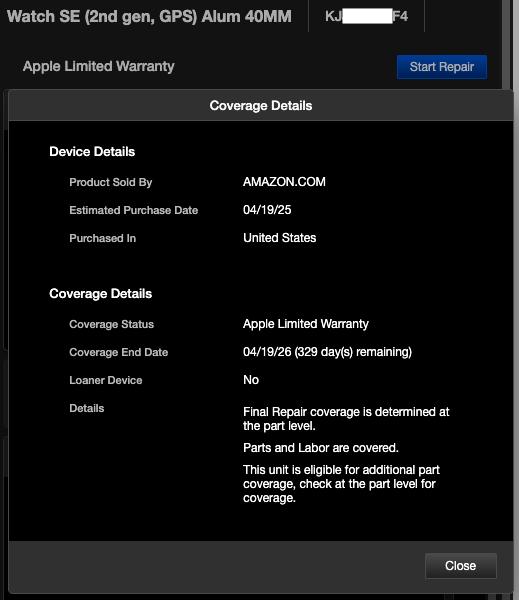Select the 04/19/25 purchase date
Viewport: 519px width, 600px height.
(267, 210)
